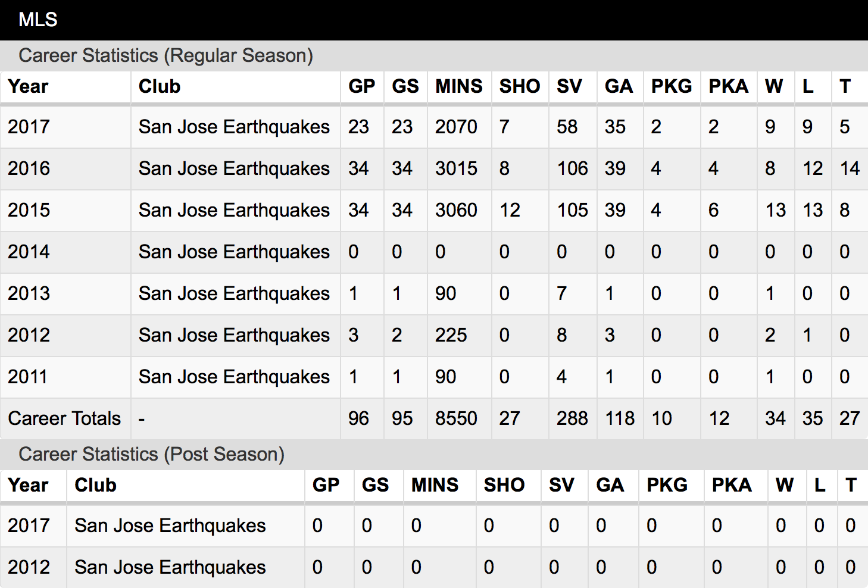Select the 2011 year cell

(x=27, y=377)
